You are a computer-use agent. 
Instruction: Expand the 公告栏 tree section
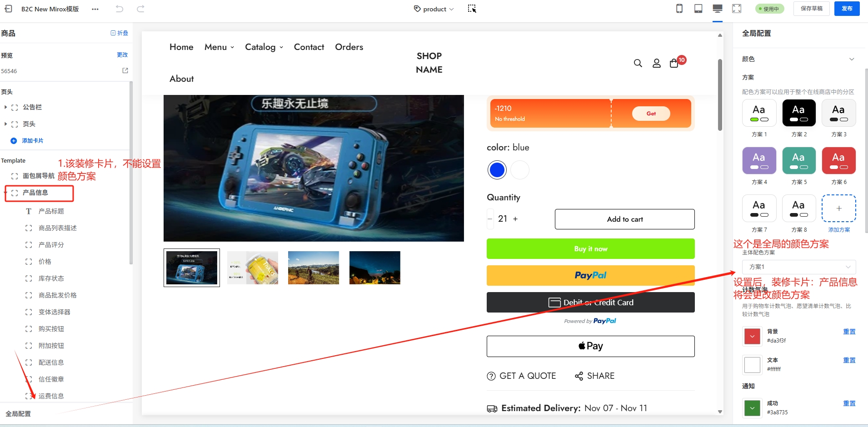pyautogui.click(x=5, y=107)
